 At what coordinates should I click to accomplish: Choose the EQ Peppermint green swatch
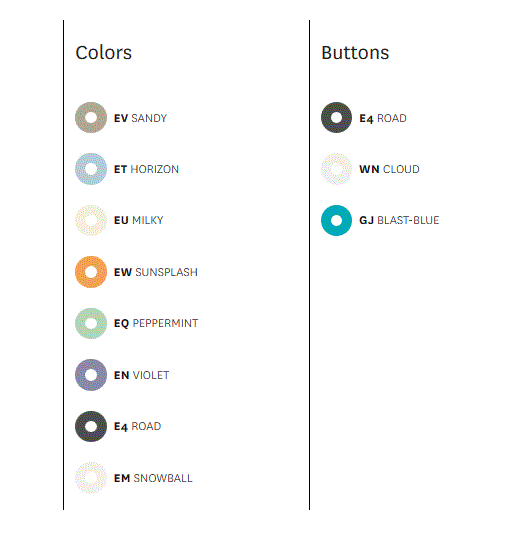(91, 323)
